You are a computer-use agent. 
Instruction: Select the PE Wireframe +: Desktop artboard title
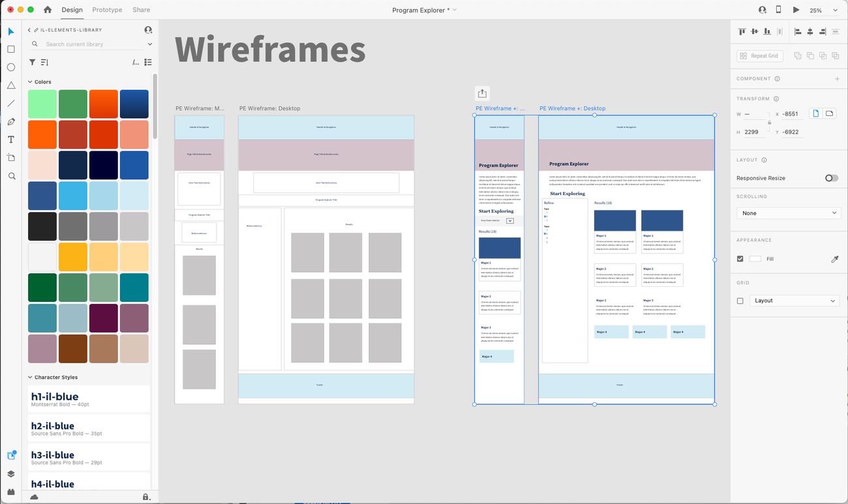click(572, 108)
